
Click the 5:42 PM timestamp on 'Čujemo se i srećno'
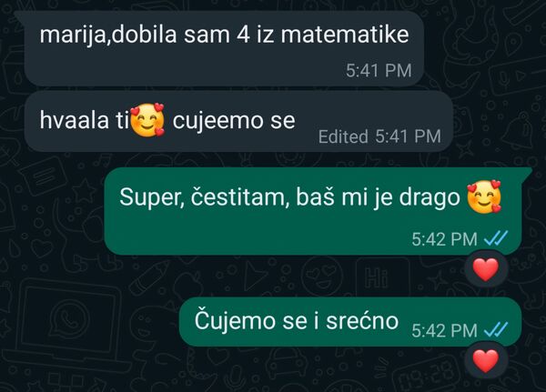[444, 330]
